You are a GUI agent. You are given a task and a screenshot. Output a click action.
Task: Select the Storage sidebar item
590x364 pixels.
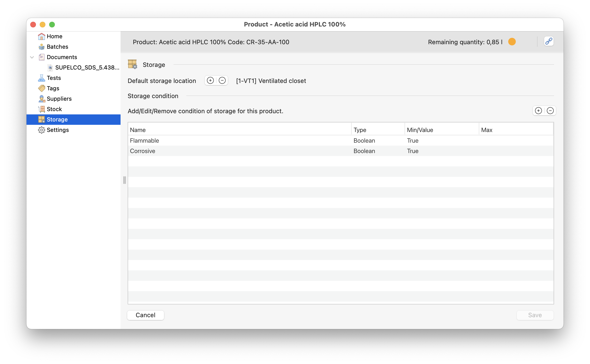tap(74, 120)
